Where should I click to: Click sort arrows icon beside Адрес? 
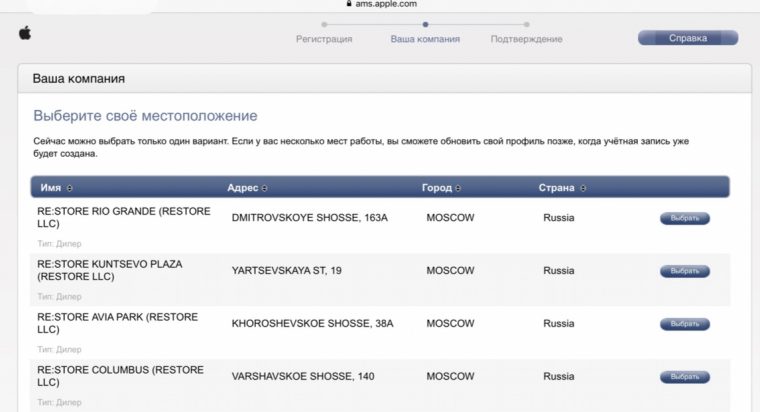pyautogui.click(x=264, y=188)
